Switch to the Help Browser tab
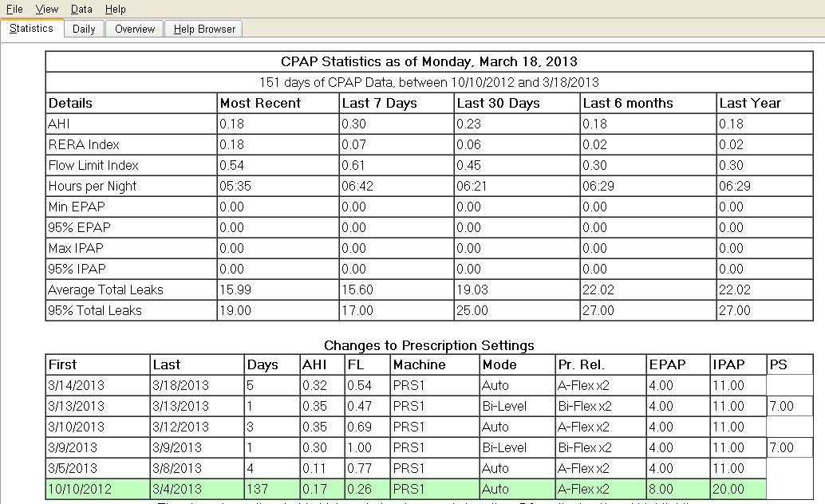Screen dimensions: 825x504 pyautogui.click(x=204, y=29)
